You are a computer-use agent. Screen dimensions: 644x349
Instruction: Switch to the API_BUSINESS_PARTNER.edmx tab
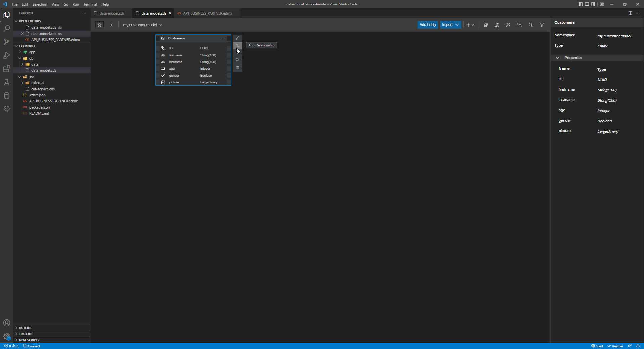[207, 13]
